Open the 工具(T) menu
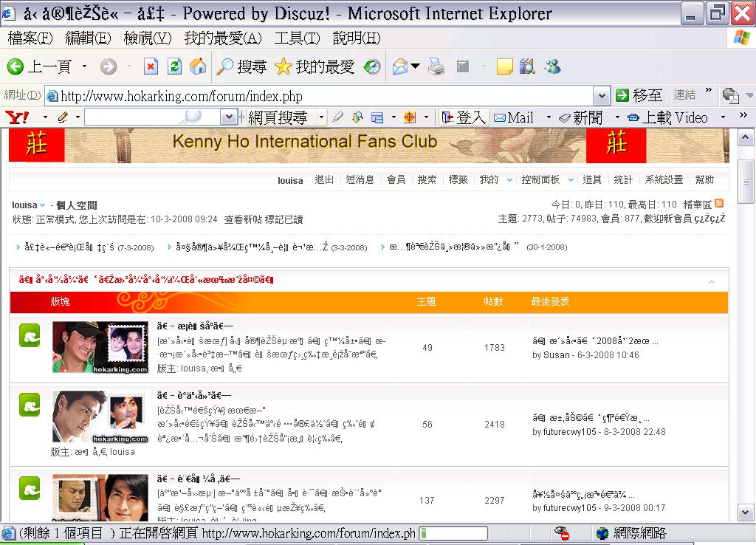Screen dimensions: 756x545 click(x=297, y=38)
